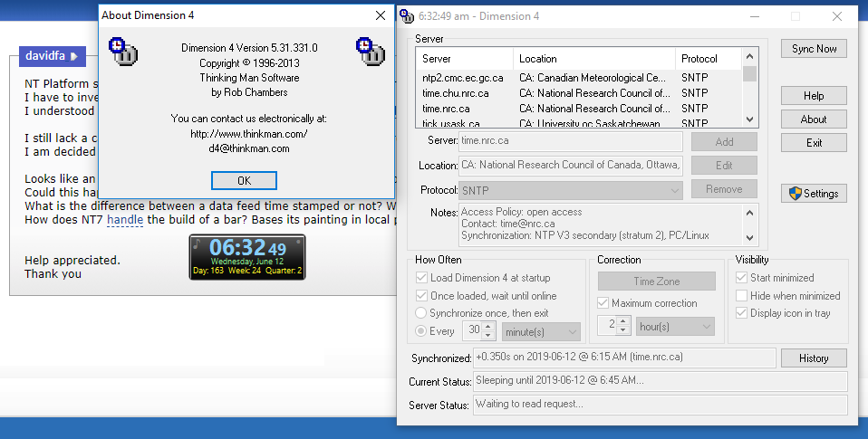Click the Synchronized status field
The height and width of the screenshot is (439, 868).
coord(624,358)
